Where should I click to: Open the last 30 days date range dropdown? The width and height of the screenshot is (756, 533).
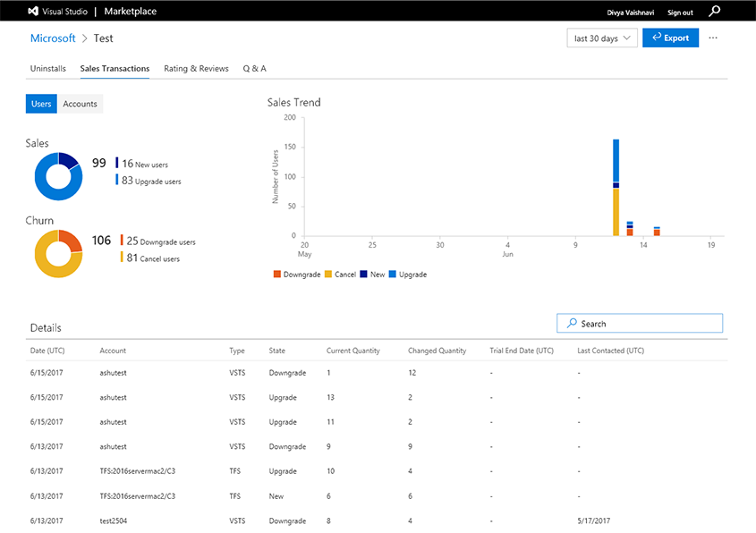(601, 38)
